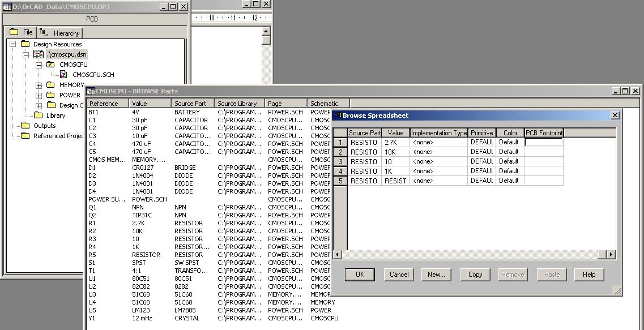
Task: Click the Copy button
Action: [475, 275]
